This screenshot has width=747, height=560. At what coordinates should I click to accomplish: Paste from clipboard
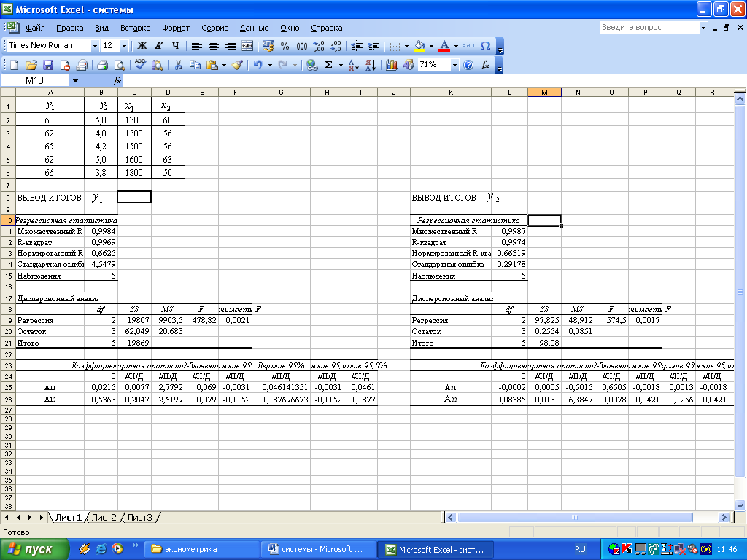click(x=212, y=65)
